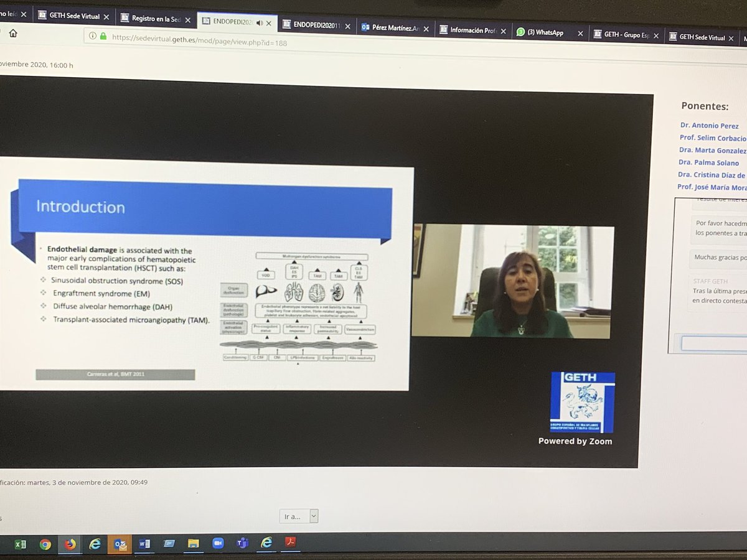
Task: Open Microsoft Teams from the taskbar
Action: click(x=242, y=543)
